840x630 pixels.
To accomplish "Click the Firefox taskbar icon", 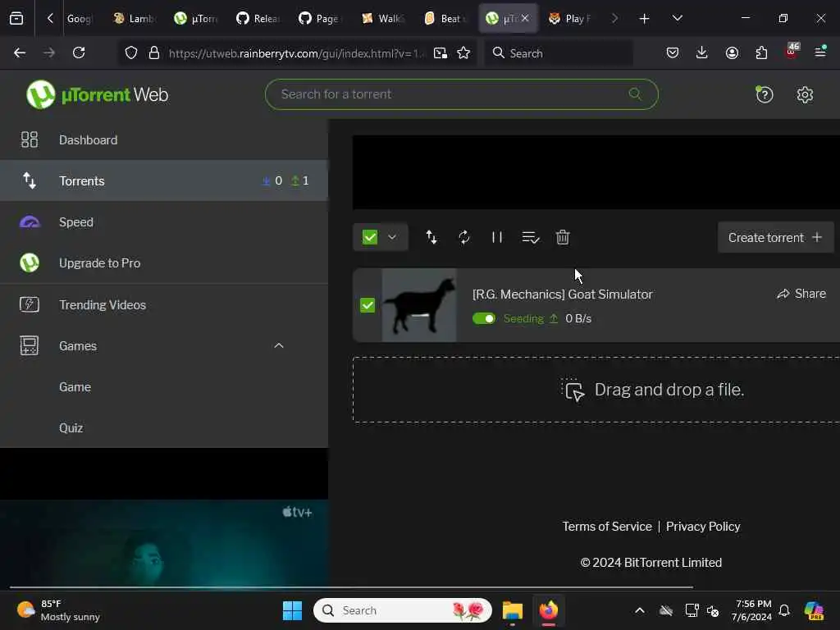I will tap(549, 610).
